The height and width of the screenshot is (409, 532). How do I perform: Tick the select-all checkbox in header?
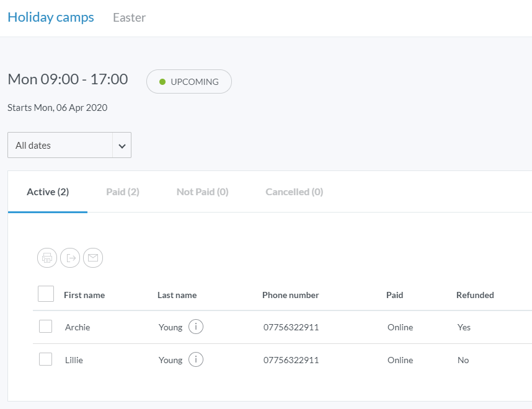pos(46,294)
